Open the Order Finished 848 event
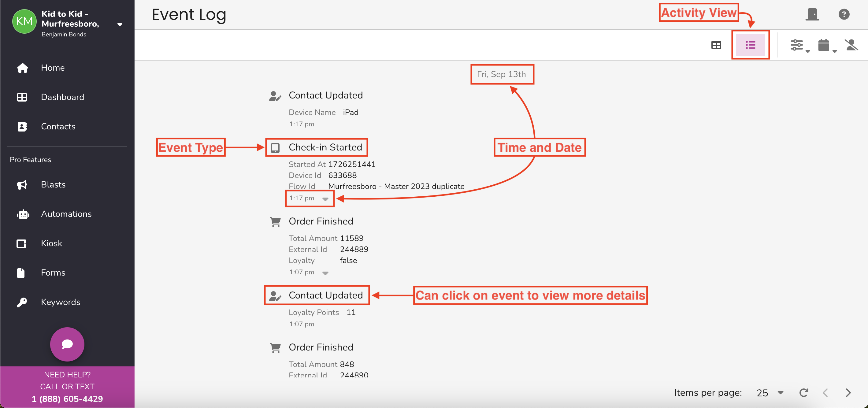 (321, 347)
